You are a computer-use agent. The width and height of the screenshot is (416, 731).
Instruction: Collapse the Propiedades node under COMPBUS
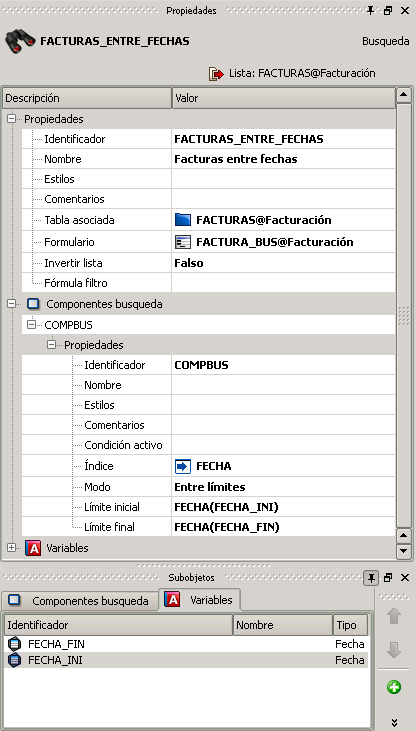pyautogui.click(x=52, y=345)
